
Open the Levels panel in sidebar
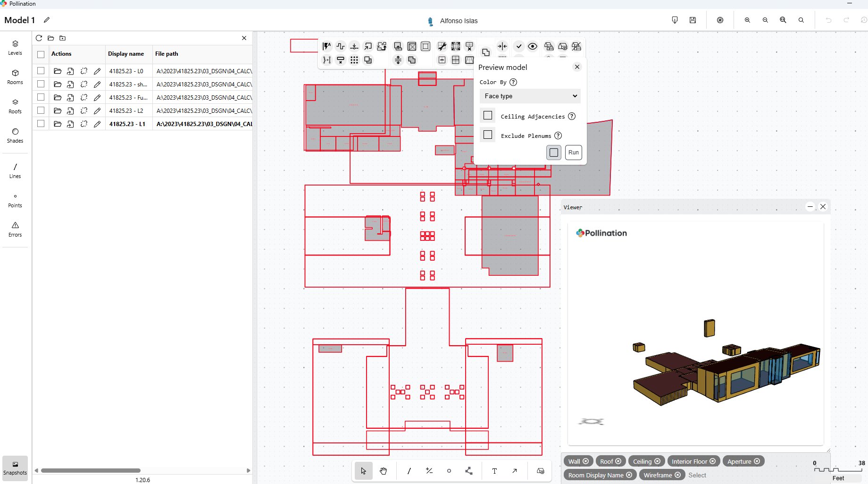[15, 47]
